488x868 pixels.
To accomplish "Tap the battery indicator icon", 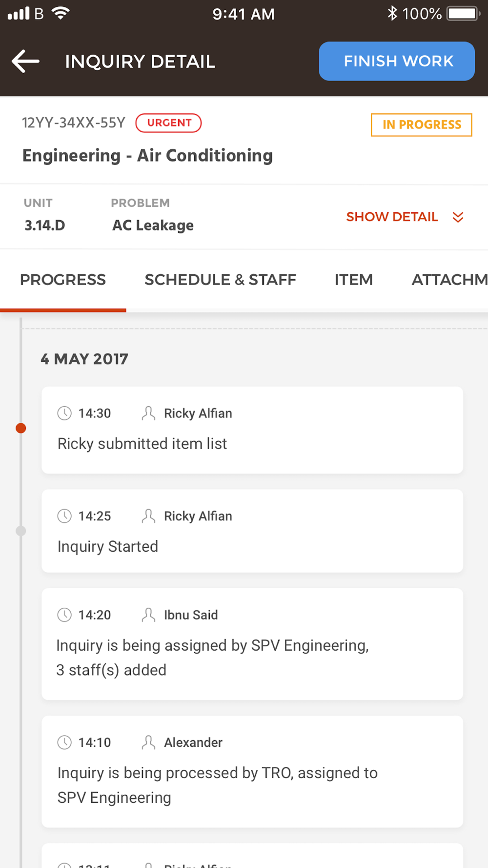I will [463, 13].
